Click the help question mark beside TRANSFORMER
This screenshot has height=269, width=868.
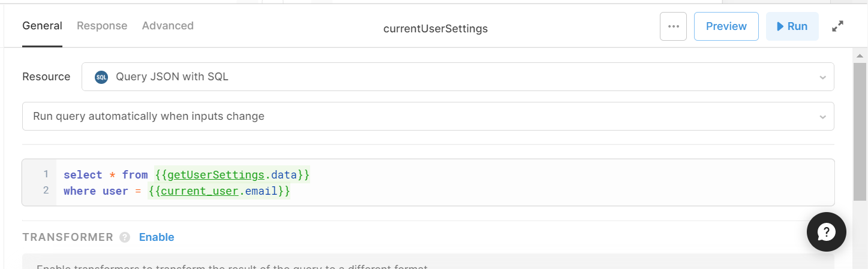pos(125,237)
